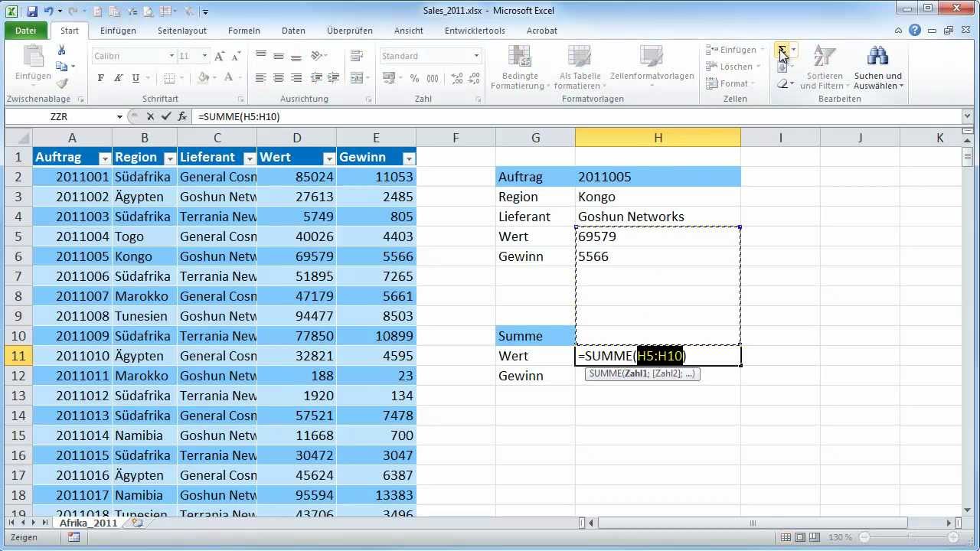The image size is (980, 551).
Task: Remove decimal places icon
Action: pos(475,78)
